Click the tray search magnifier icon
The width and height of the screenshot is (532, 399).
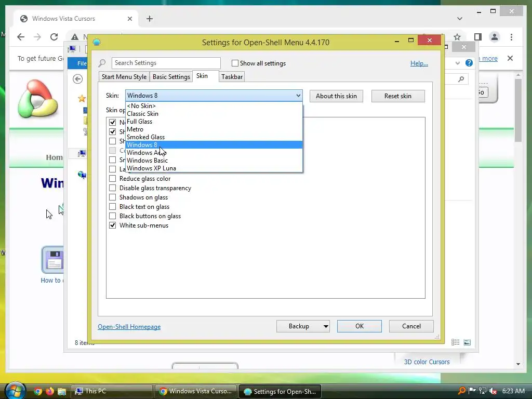(462, 391)
